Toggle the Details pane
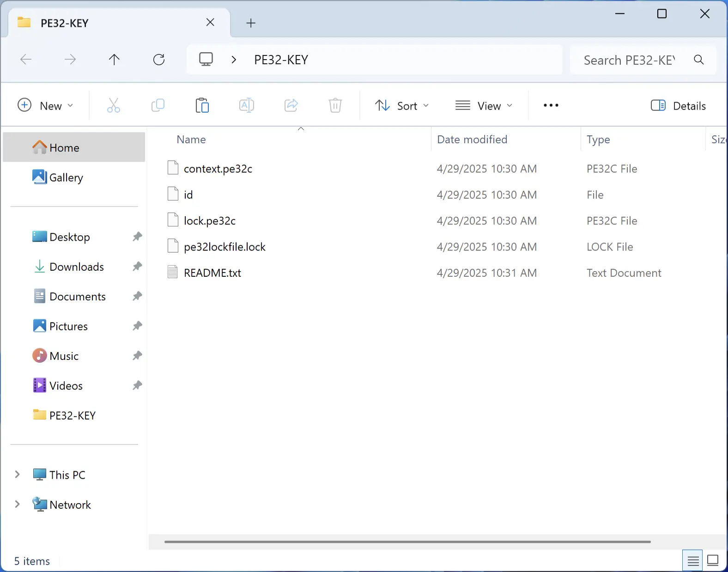Screen dimensions: 728x572 678,106
